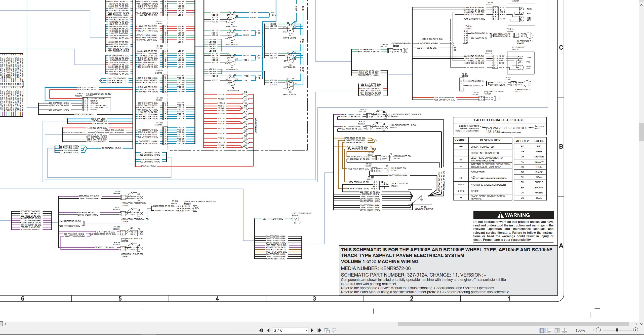Viewport: 644px width, 335px height.
Task: Click 'CIRCUIT GROUPING DESIGNATION' legend row
Action: (483, 178)
